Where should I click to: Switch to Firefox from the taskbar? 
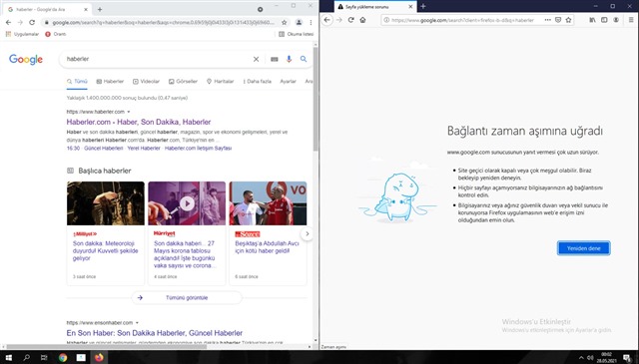point(99,358)
